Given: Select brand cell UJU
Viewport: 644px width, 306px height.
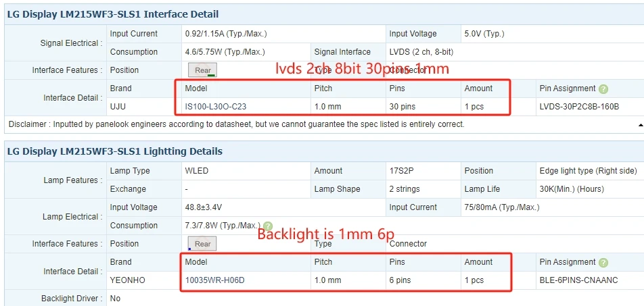Looking at the screenshot, I should (x=118, y=107).
